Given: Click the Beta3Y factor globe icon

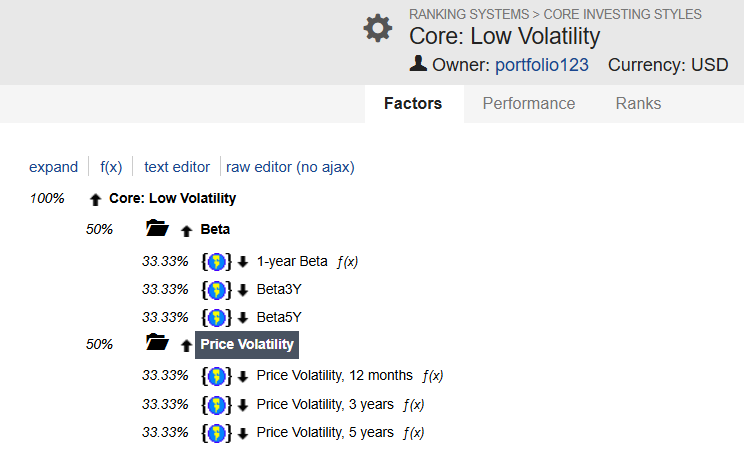Looking at the screenshot, I should pyautogui.click(x=218, y=289).
